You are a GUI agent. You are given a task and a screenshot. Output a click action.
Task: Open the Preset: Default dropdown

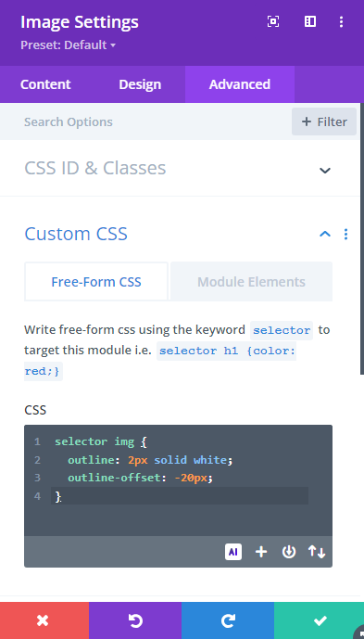pos(68,45)
